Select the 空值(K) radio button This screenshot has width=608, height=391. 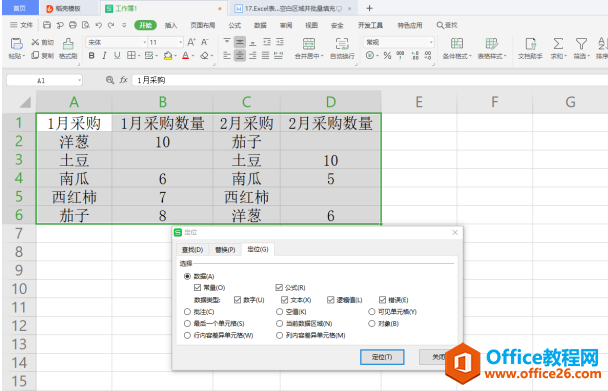point(280,311)
